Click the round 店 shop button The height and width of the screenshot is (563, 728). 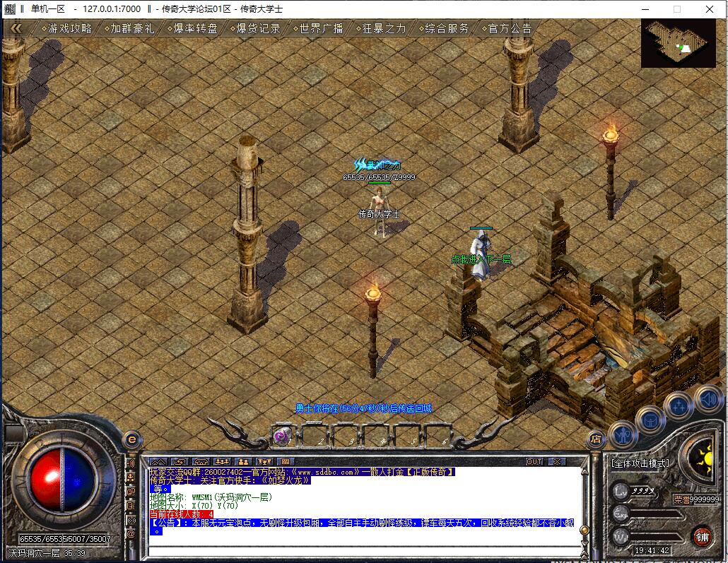click(596, 439)
